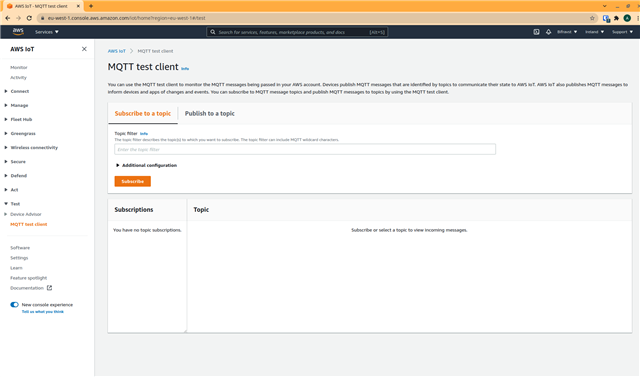Open the browser extensions puzzle icon
Viewport: 640px width, 377px height.
pyautogui.click(x=616, y=18)
